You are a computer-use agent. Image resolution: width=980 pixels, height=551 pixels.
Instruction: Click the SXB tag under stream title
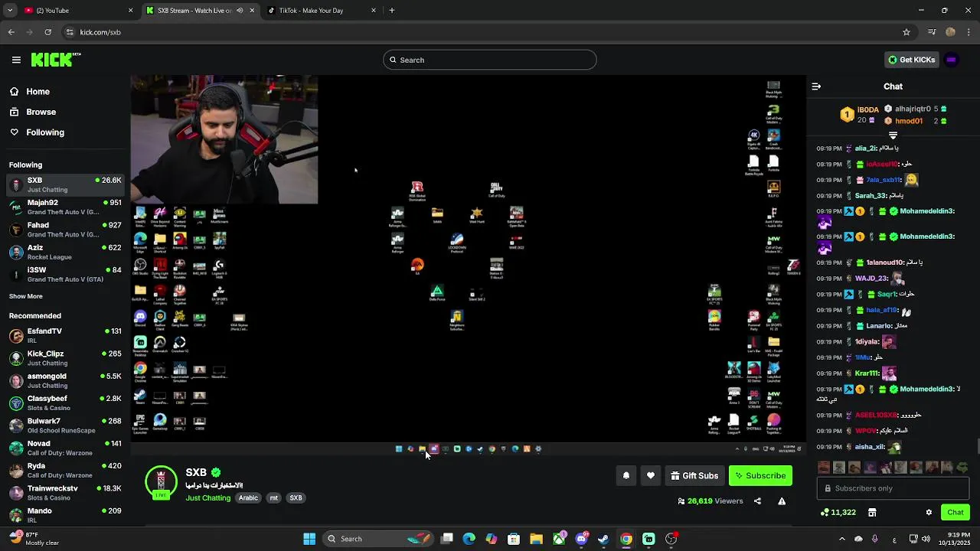296,498
